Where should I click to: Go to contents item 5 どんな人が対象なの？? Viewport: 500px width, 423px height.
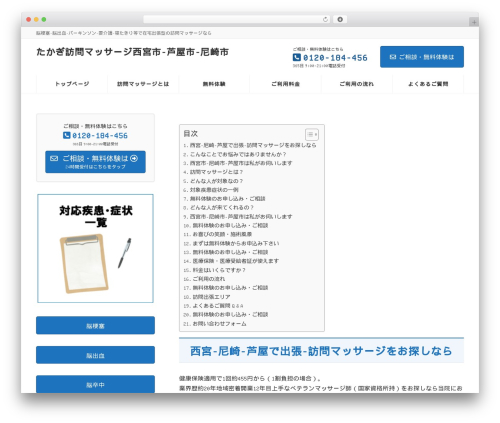(216, 181)
